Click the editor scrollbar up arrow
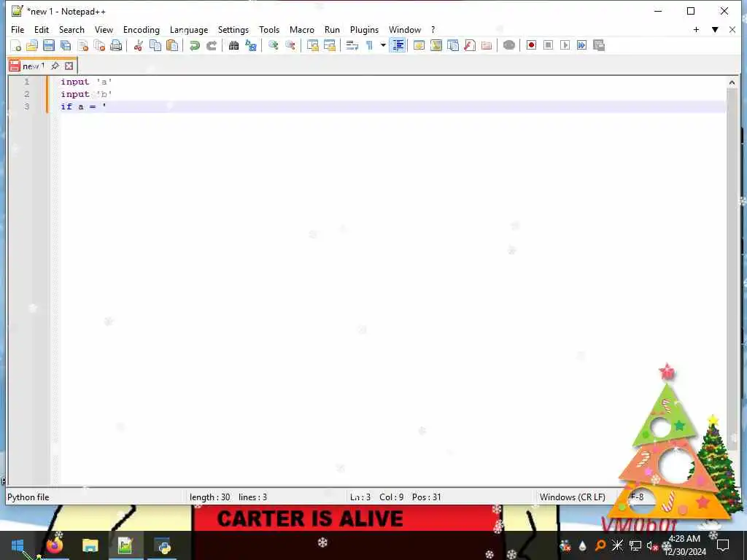 pyautogui.click(x=732, y=82)
